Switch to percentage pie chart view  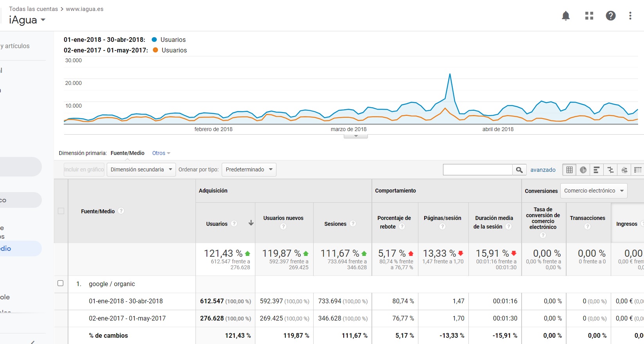(x=583, y=170)
